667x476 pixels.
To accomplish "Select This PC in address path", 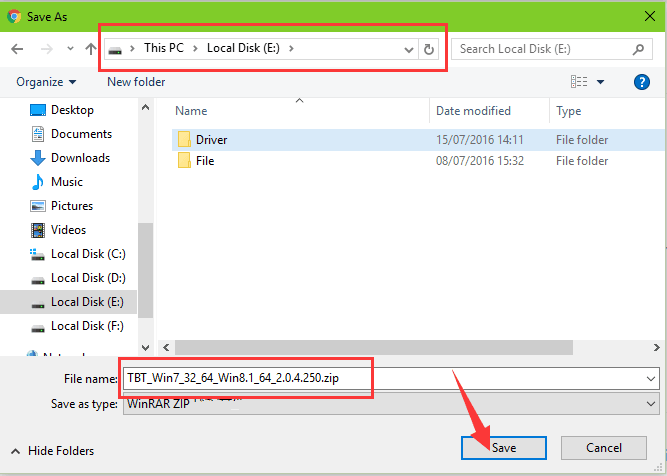I will coord(164,48).
